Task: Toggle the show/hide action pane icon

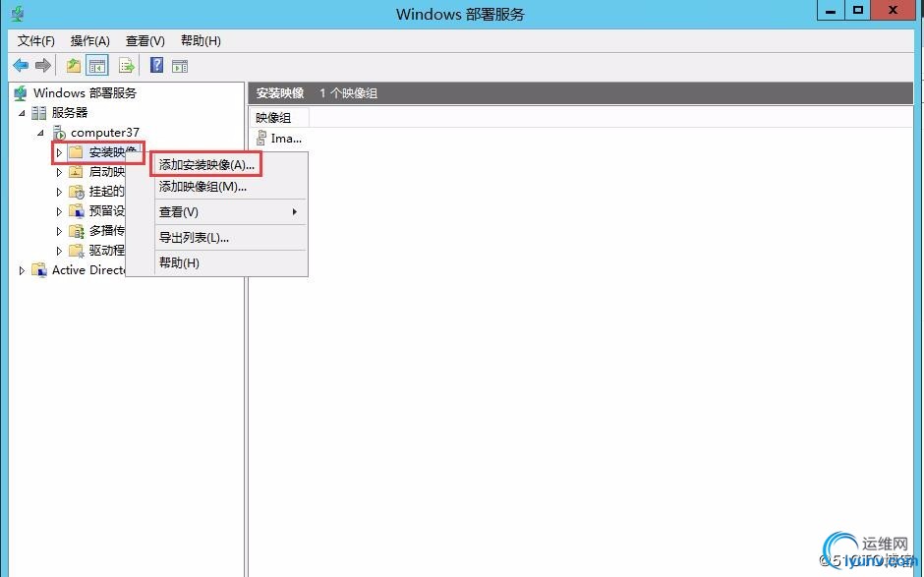Action: pos(180,66)
